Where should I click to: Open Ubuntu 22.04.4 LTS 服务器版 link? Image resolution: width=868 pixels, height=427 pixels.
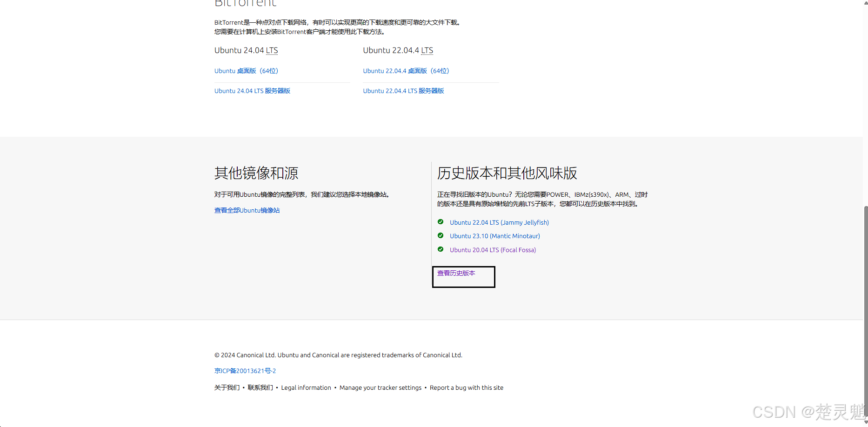403,91
